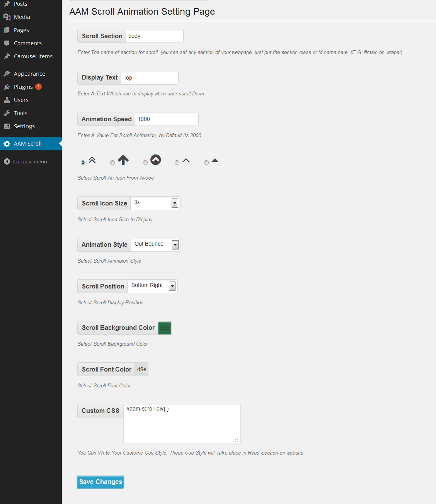Click inside the Custom CSS textarea

coord(182,424)
